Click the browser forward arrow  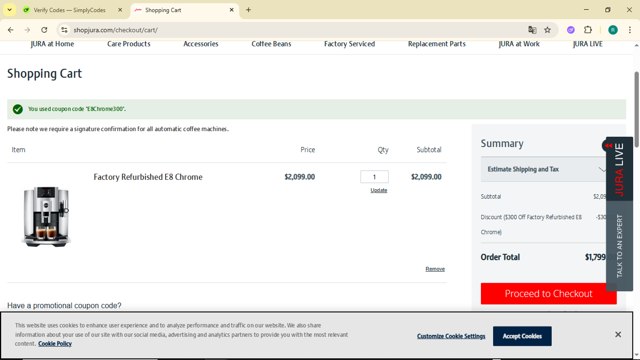[x=27, y=30]
